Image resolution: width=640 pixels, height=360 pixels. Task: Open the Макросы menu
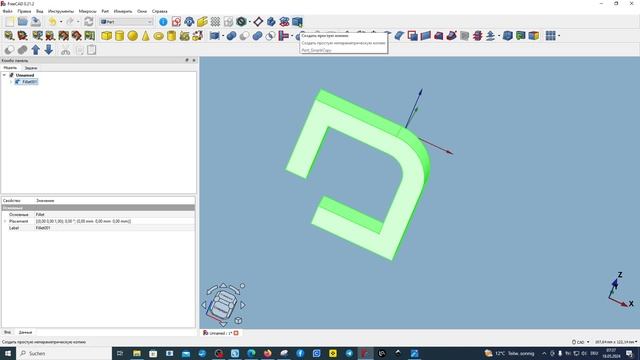click(87, 11)
